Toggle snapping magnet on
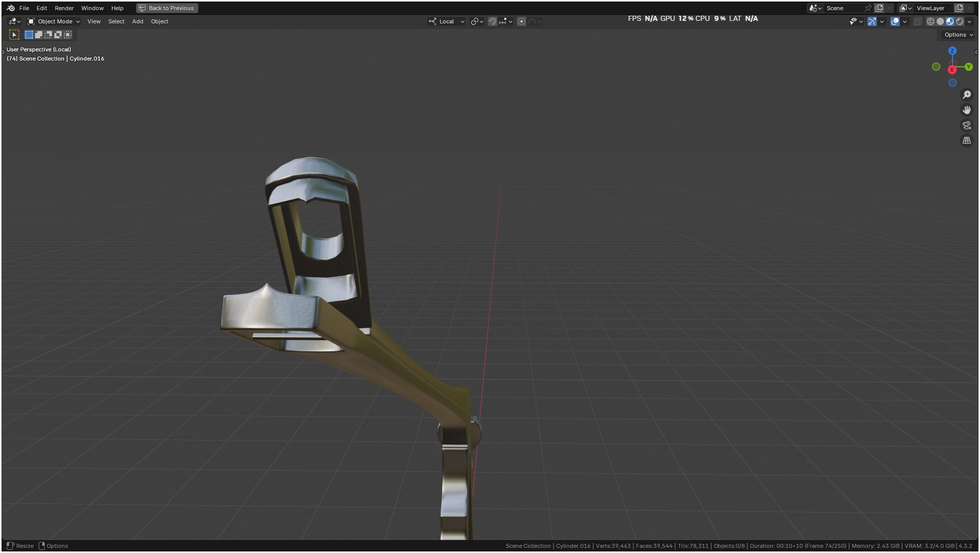980x553 pixels. [x=492, y=21]
